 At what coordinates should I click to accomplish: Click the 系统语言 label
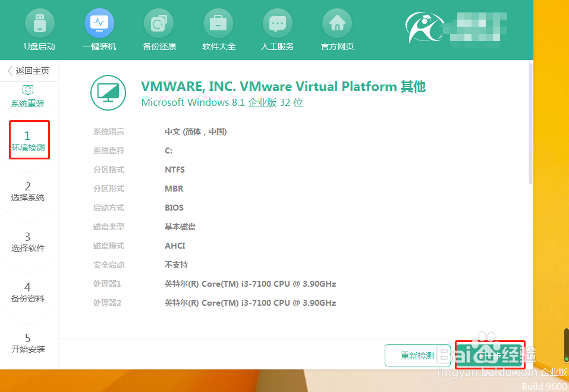[108, 131]
